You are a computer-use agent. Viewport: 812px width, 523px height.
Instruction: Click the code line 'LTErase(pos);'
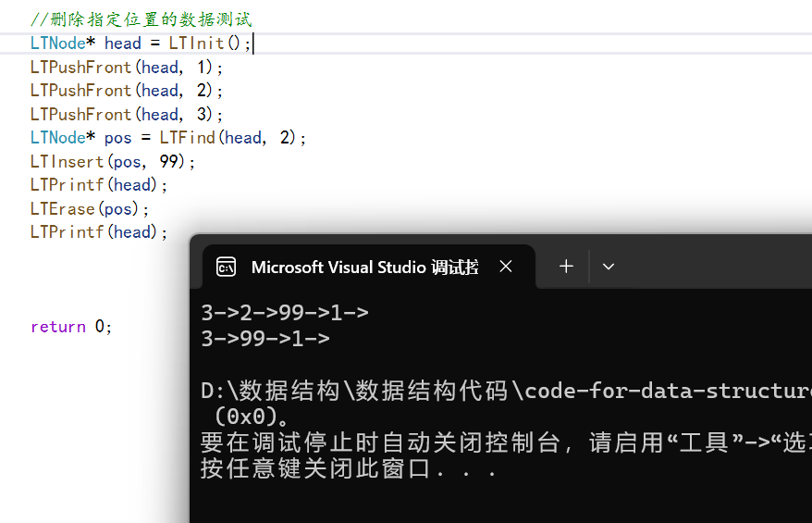pyautogui.click(x=89, y=209)
